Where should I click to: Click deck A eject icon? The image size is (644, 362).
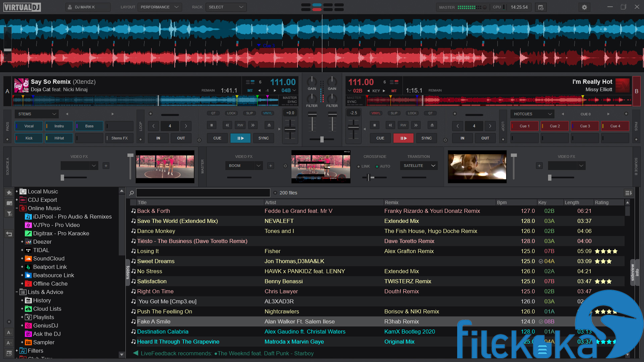tap(269, 125)
